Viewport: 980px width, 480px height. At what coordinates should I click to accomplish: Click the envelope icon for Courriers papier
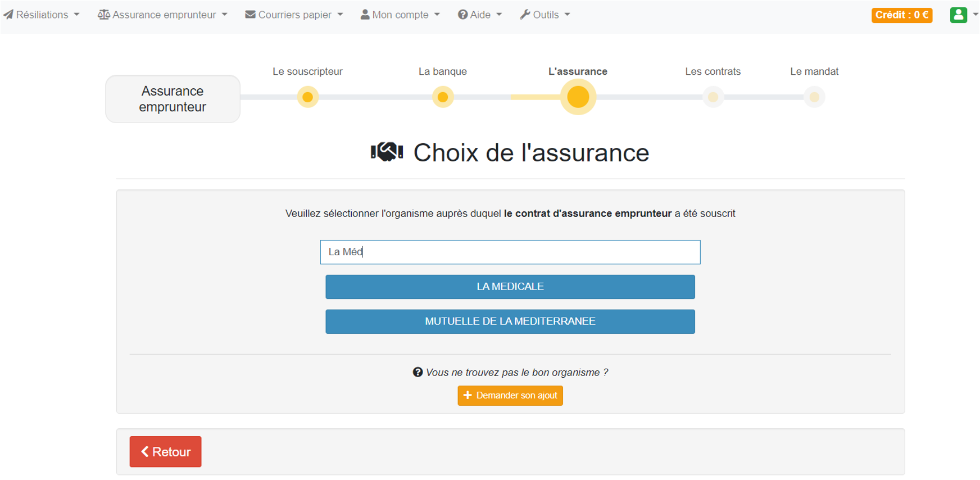(250, 15)
